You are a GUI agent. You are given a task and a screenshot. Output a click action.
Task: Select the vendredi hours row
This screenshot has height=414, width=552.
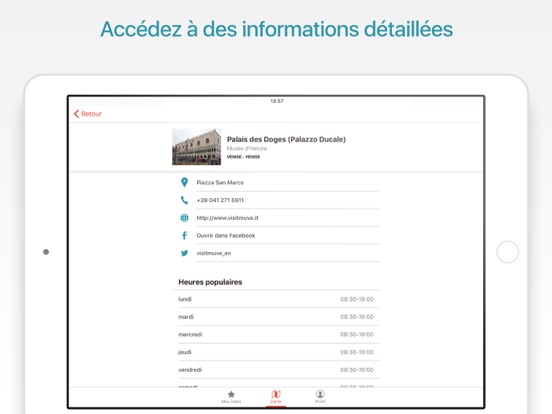point(276,370)
